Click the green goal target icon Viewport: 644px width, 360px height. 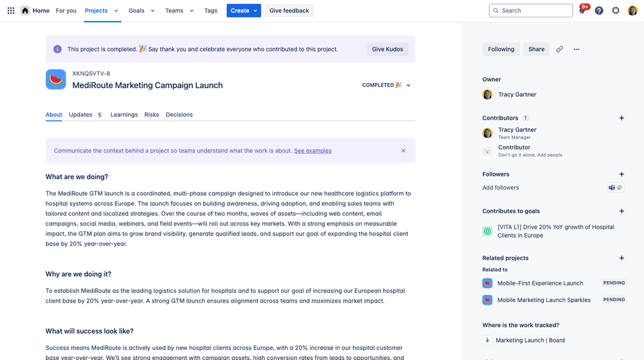click(487, 231)
